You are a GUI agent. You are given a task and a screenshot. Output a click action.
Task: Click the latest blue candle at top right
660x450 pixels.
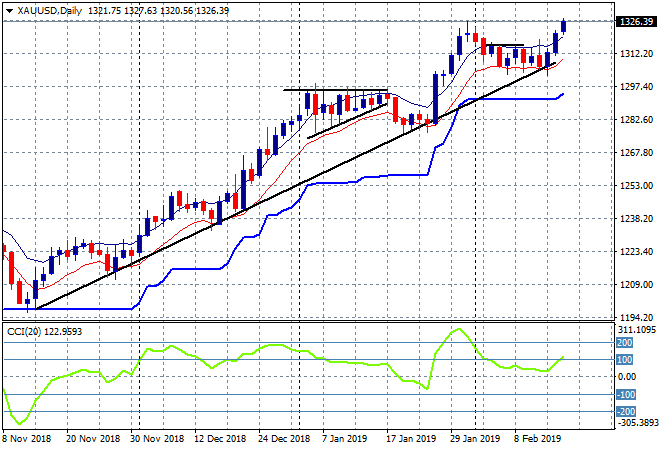pyautogui.click(x=564, y=27)
